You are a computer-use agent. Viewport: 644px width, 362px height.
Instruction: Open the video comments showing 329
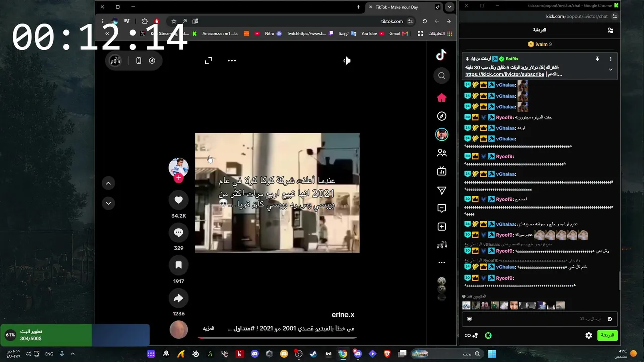[x=178, y=232]
